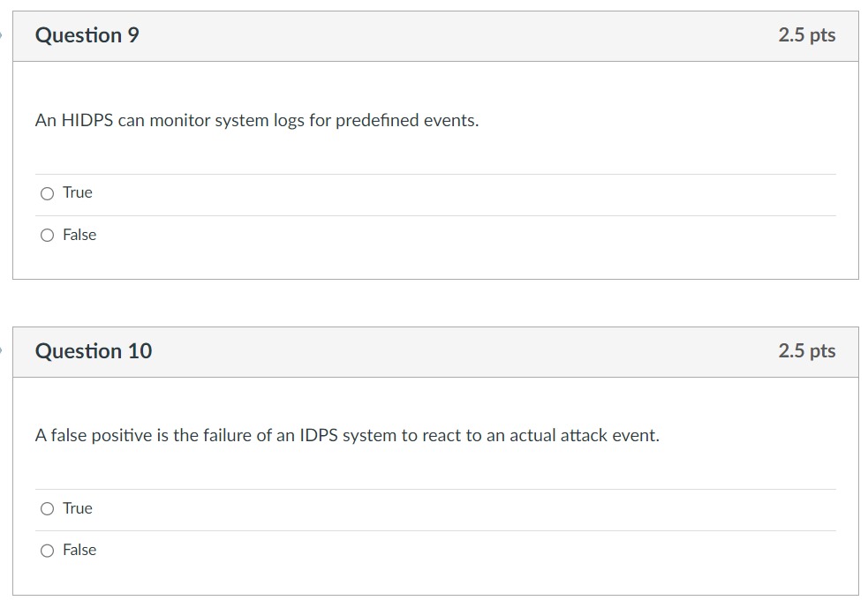
Task: Click the '2.5 pts' label of Question 9
Action: [x=806, y=35]
